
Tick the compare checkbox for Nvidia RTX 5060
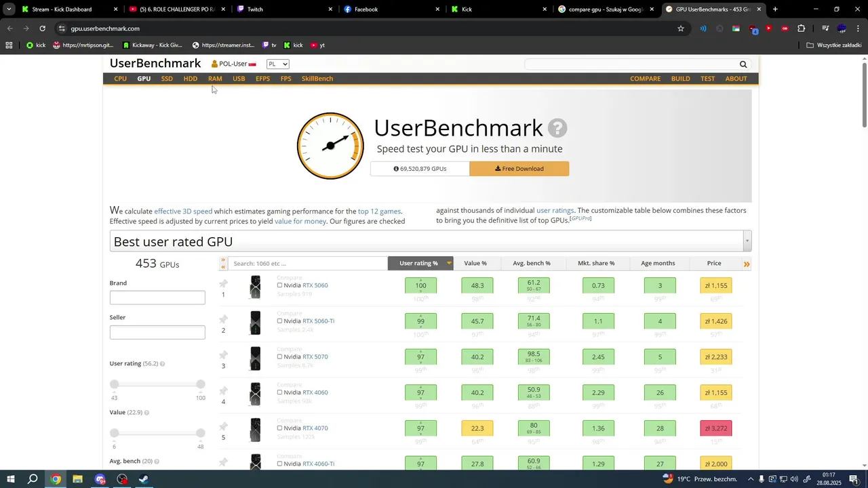[x=279, y=285]
